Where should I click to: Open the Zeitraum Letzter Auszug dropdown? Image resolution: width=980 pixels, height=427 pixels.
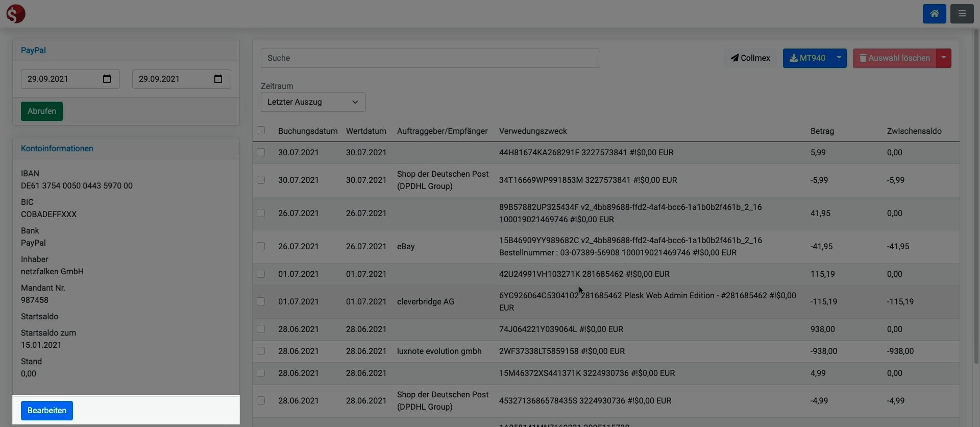coord(313,102)
